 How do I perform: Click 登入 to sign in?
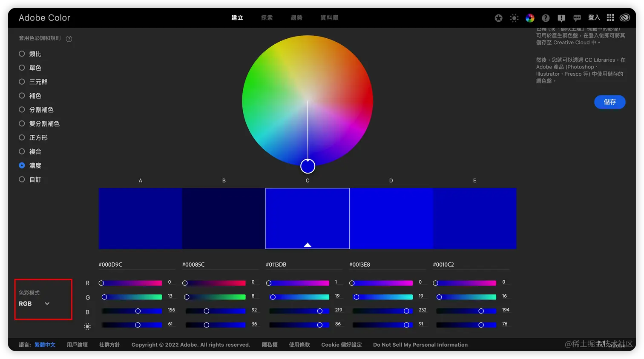[x=594, y=18]
